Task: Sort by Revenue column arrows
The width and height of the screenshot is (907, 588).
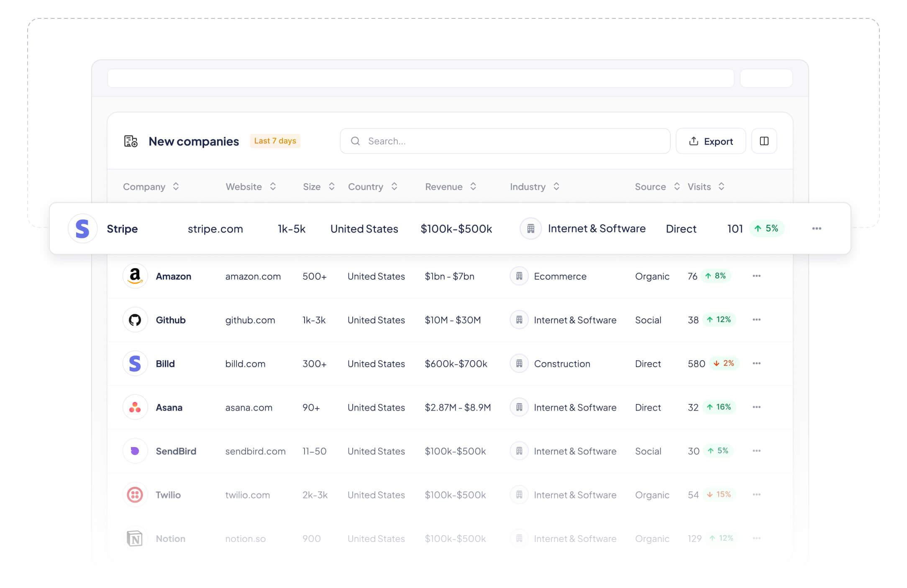Action: click(473, 187)
